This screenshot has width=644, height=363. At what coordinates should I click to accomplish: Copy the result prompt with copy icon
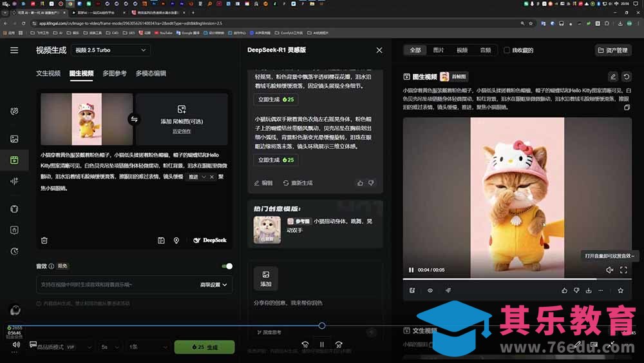627,108
